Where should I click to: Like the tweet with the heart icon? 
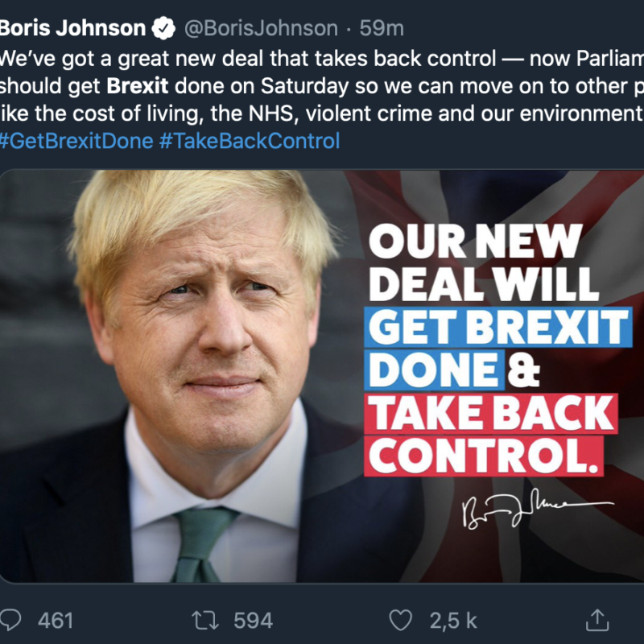(x=402, y=620)
